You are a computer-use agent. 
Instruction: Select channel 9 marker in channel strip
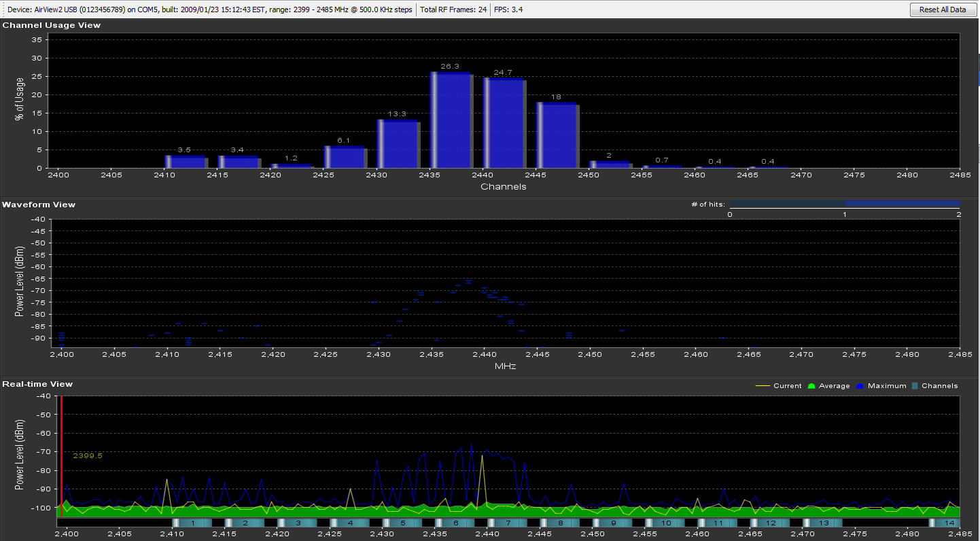[x=612, y=523]
